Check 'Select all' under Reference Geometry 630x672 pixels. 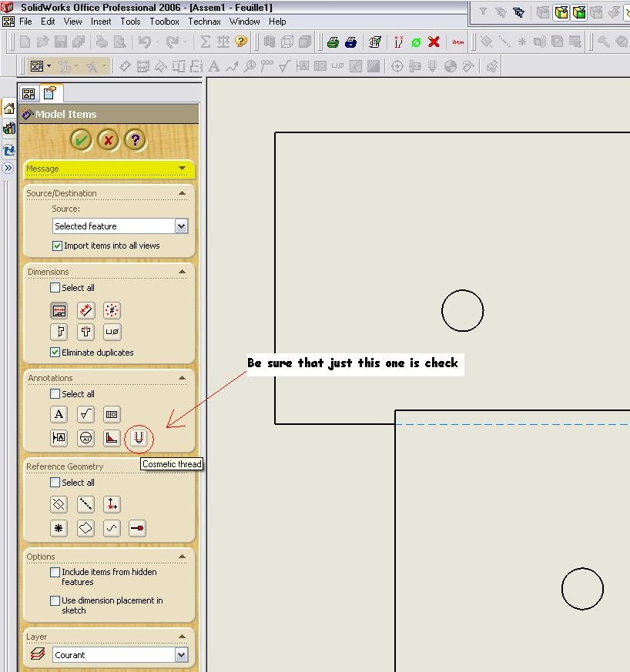click(55, 483)
